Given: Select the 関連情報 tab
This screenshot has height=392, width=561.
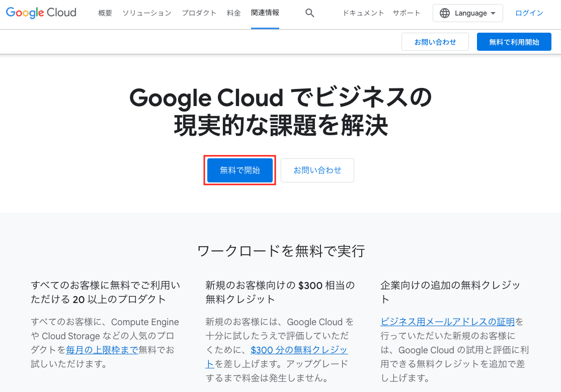Looking at the screenshot, I should tap(265, 13).
